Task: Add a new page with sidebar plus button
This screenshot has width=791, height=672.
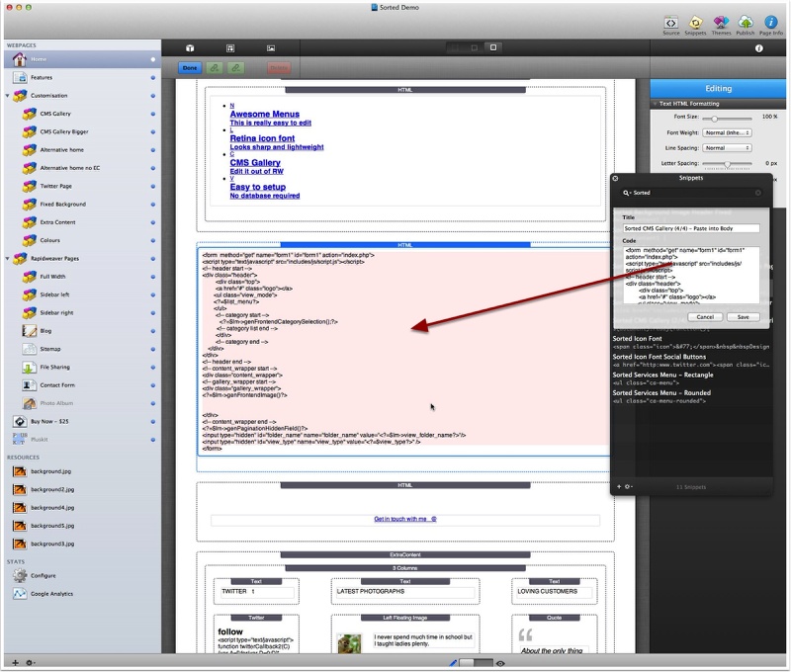Action: point(15,663)
